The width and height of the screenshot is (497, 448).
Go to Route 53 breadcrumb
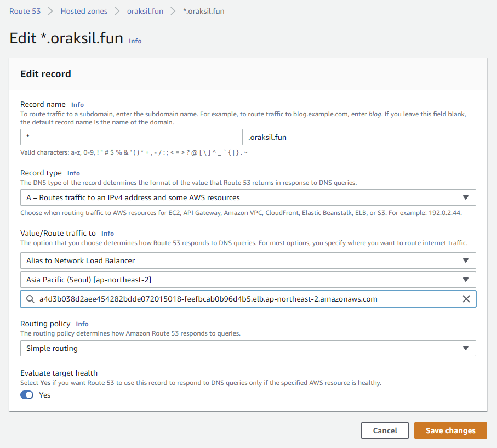point(25,11)
